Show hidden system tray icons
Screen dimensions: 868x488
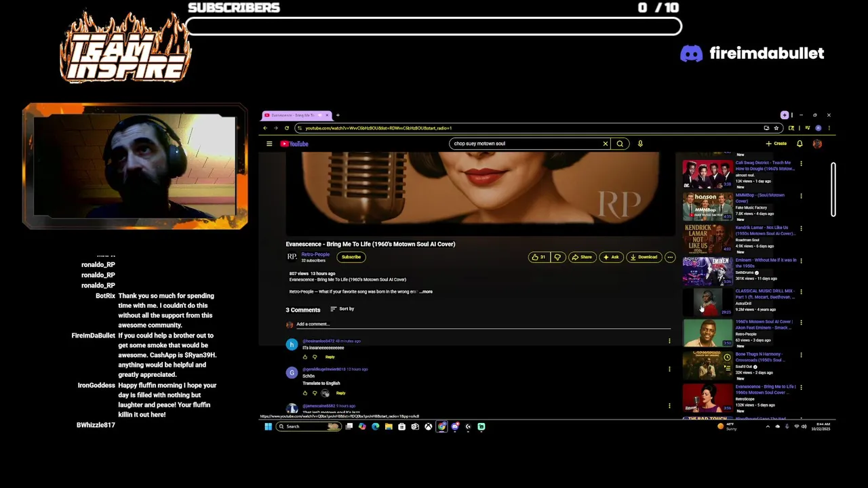pos(768,426)
